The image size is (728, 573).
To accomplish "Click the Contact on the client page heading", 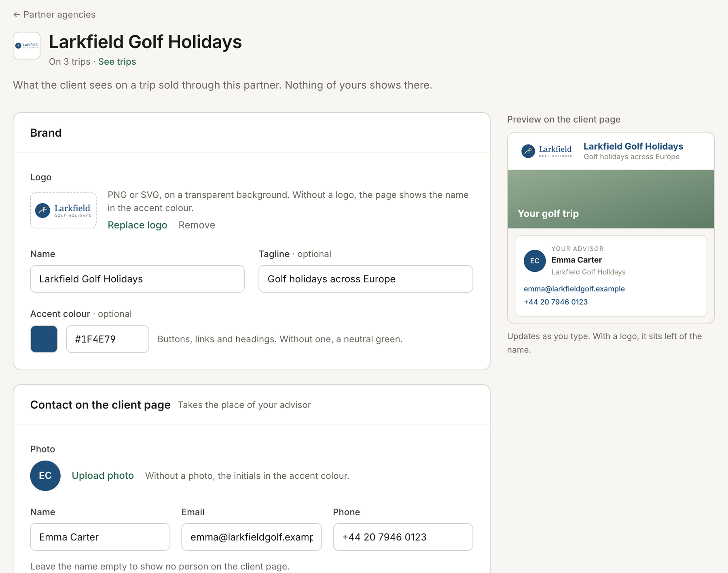I will (100, 405).
